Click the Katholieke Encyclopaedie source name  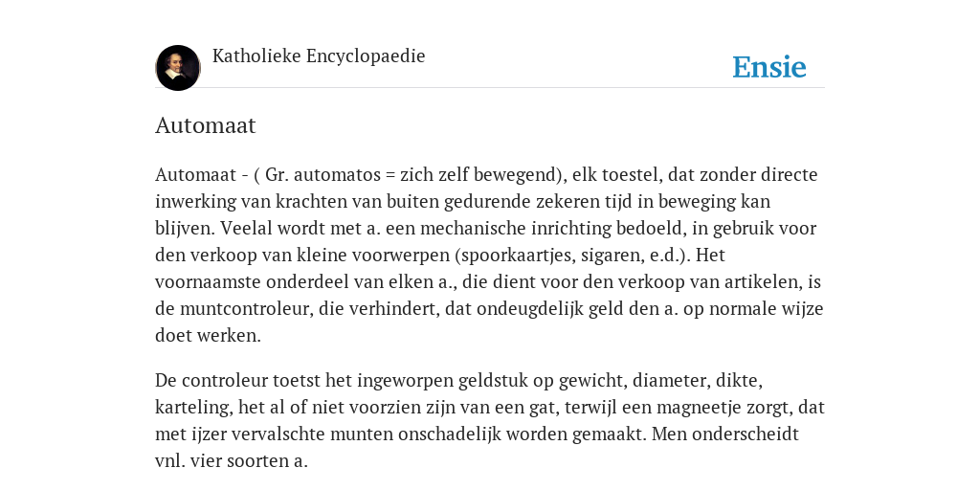click(319, 56)
